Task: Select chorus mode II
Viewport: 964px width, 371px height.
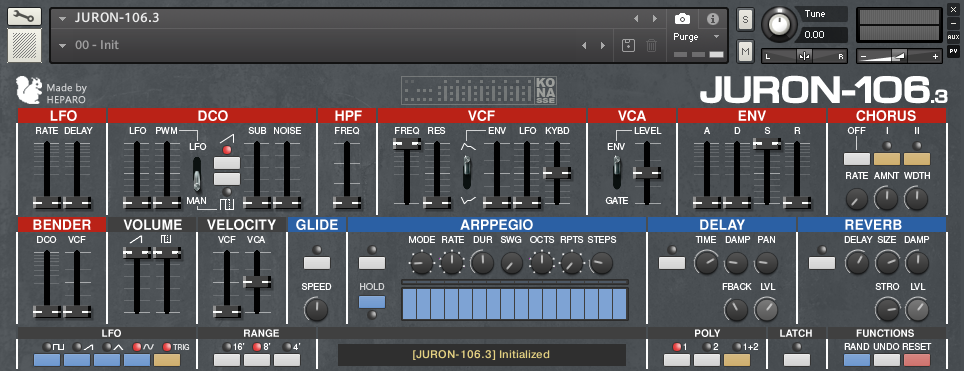Action: pos(917,159)
